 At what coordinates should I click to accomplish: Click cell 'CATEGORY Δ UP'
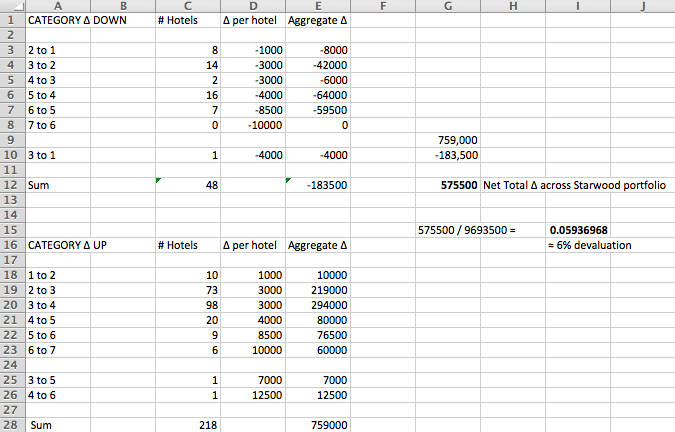pyautogui.click(x=67, y=245)
